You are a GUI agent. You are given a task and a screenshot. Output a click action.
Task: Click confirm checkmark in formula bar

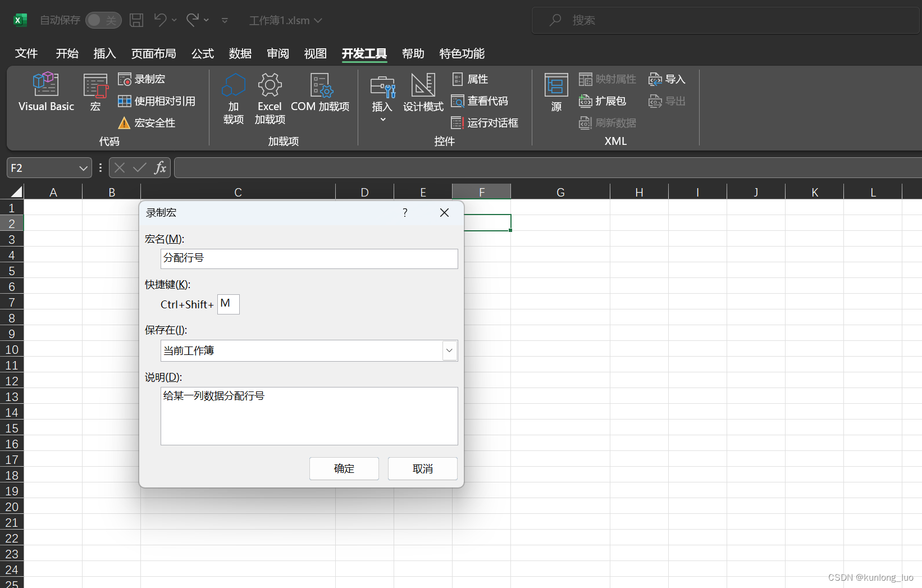[x=140, y=167]
